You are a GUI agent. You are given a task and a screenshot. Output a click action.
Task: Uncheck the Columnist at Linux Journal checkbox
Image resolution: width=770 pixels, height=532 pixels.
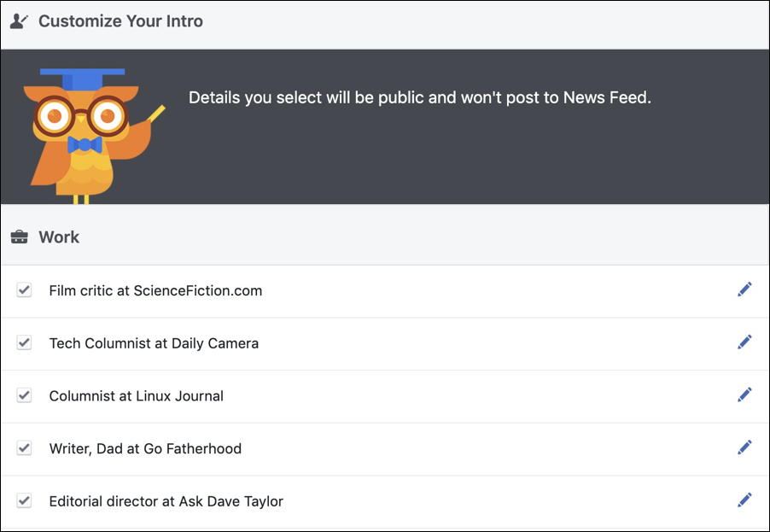[23, 395]
